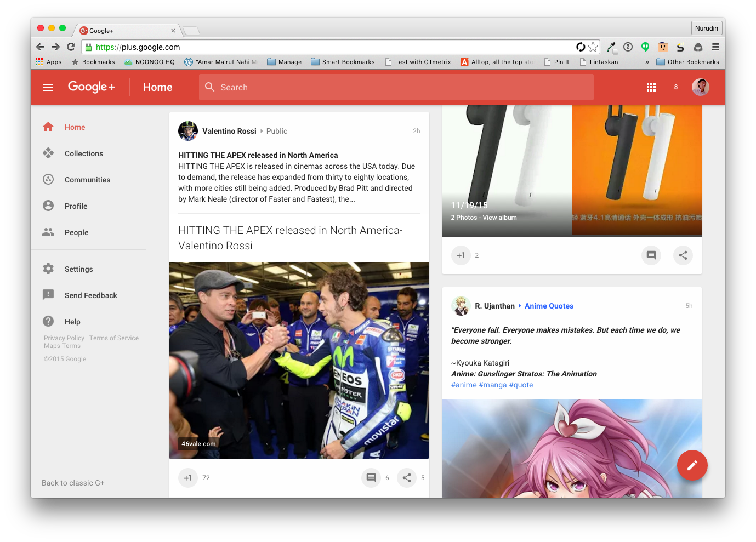This screenshot has width=756, height=542.
Task: Open Terms of Service link
Action: (x=114, y=338)
